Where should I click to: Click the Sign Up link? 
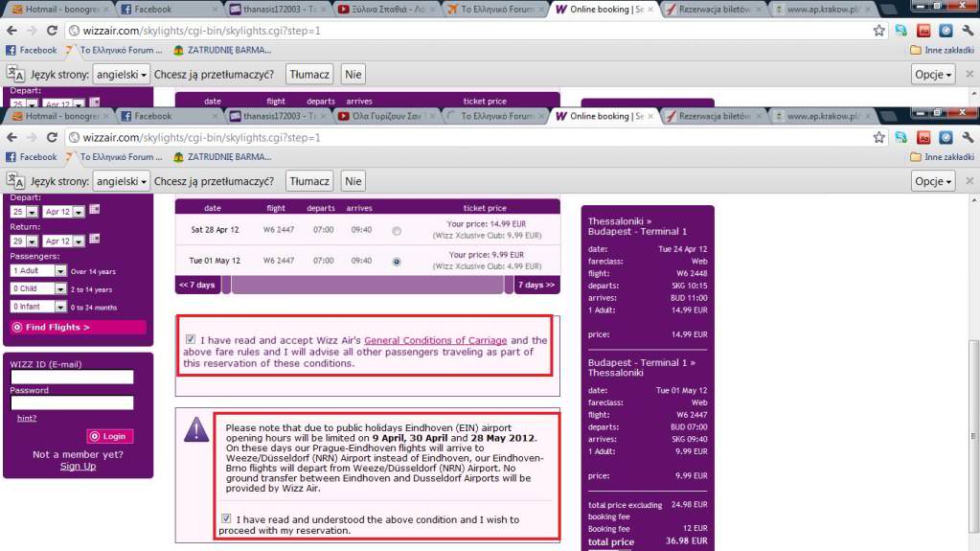click(78, 466)
